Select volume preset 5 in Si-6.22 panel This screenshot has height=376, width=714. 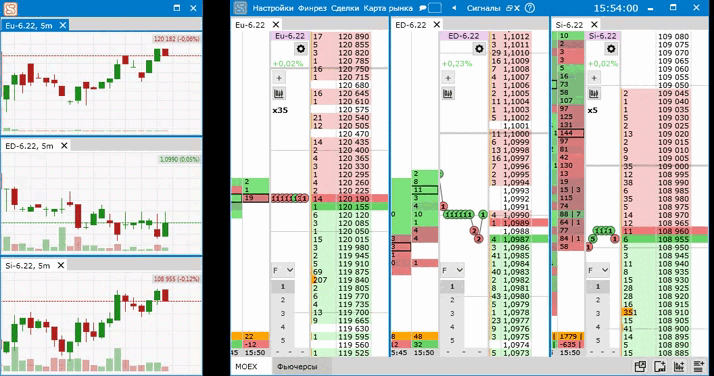(x=598, y=340)
